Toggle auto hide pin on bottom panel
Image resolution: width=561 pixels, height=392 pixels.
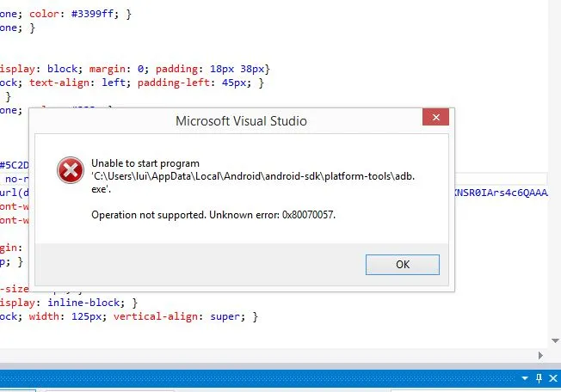[x=539, y=378]
